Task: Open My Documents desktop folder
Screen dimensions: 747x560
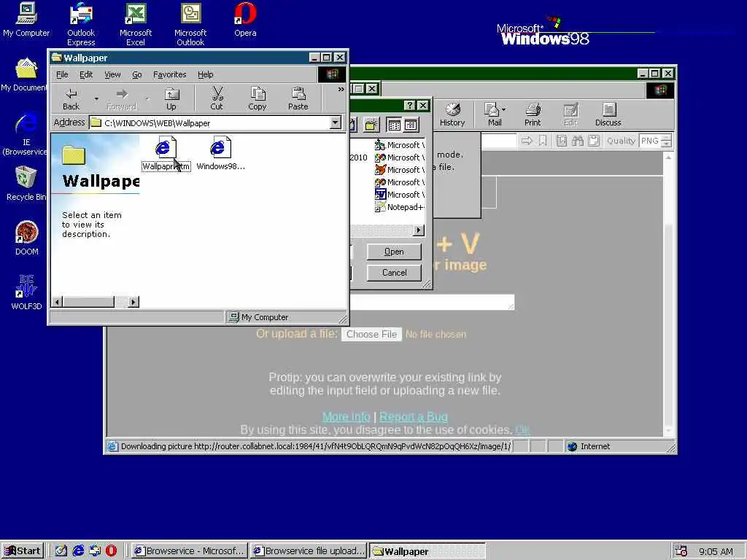Action: tap(25, 75)
